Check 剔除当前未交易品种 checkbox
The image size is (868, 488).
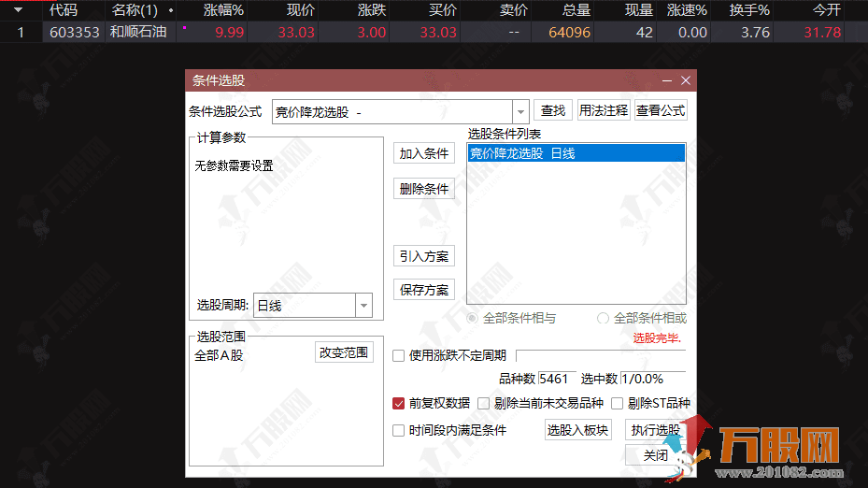pos(484,403)
